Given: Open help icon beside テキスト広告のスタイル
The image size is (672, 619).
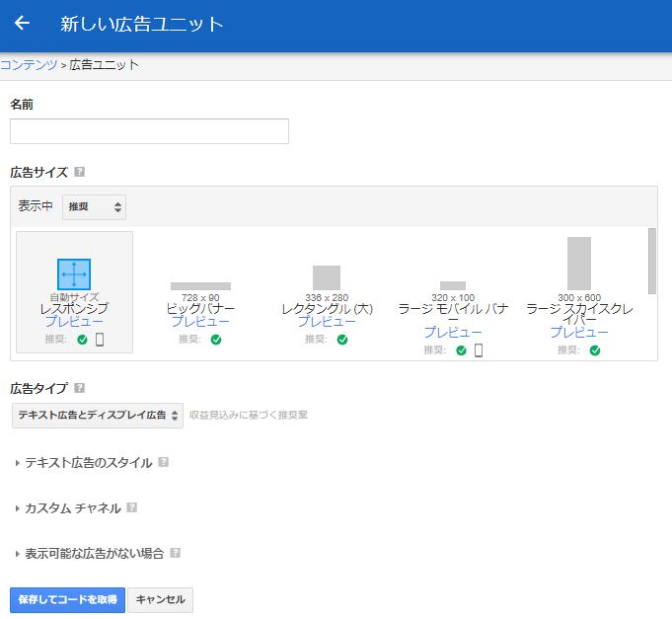Looking at the screenshot, I should point(163,462).
